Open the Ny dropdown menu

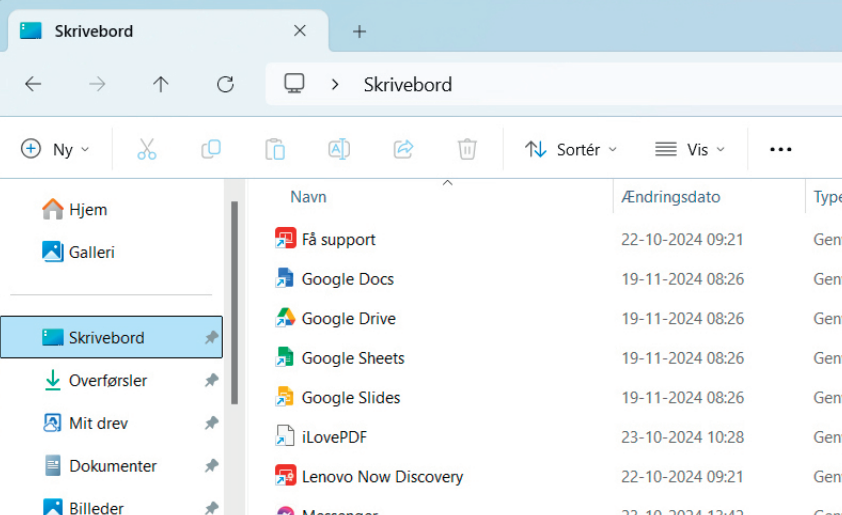[55, 149]
